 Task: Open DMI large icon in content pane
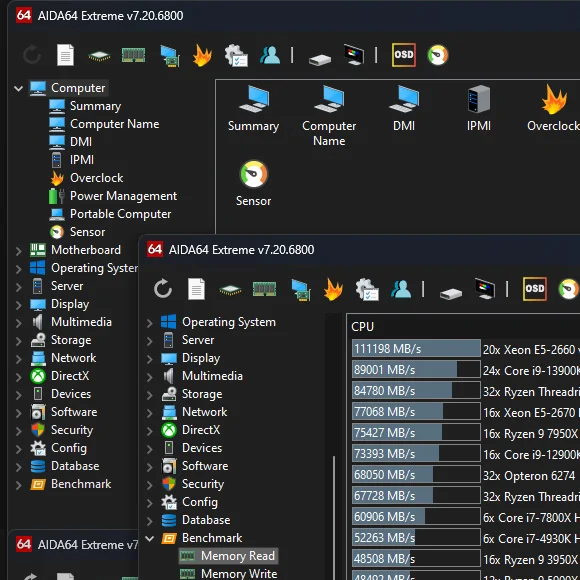pyautogui.click(x=404, y=108)
